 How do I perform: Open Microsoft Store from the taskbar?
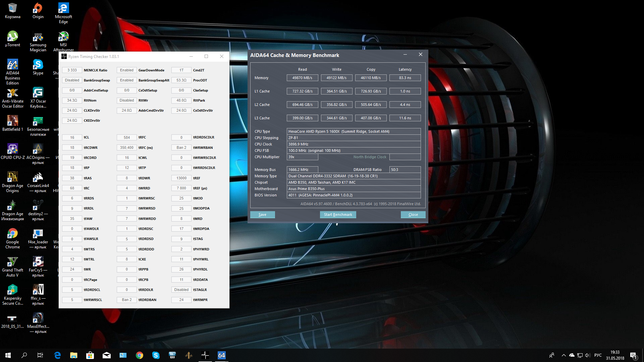[x=90, y=355]
